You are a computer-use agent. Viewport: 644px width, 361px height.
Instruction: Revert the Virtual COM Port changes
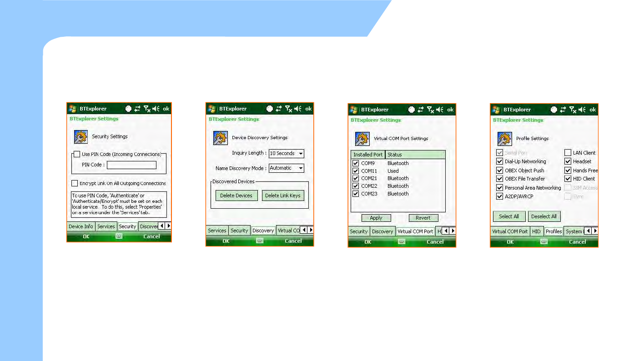coord(423,218)
